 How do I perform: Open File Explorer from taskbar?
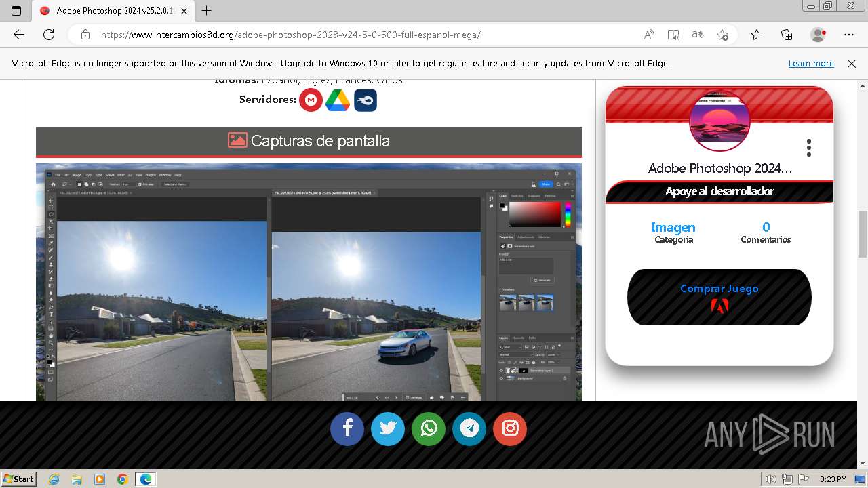tap(77, 479)
